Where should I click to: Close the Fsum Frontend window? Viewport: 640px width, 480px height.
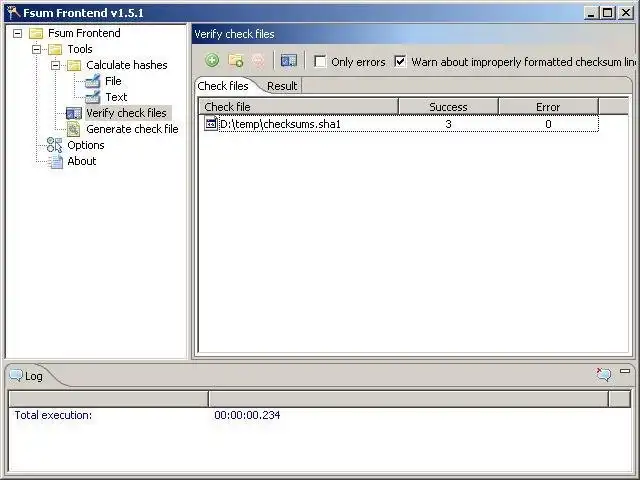click(626, 13)
